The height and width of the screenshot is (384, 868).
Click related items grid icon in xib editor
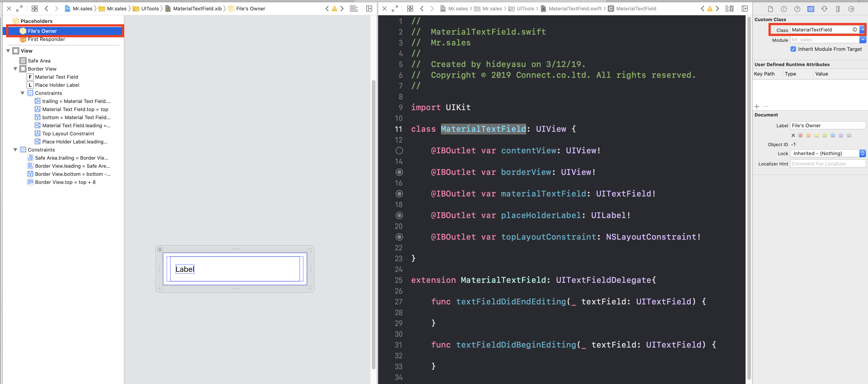(x=34, y=8)
